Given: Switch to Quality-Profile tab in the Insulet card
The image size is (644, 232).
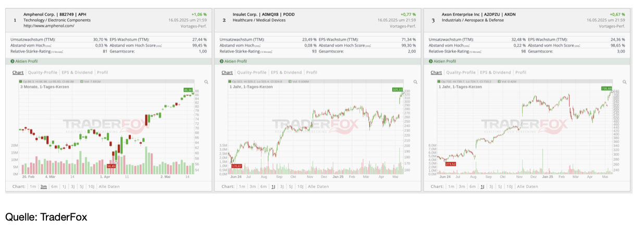Looking at the screenshot, I should click(x=252, y=72).
